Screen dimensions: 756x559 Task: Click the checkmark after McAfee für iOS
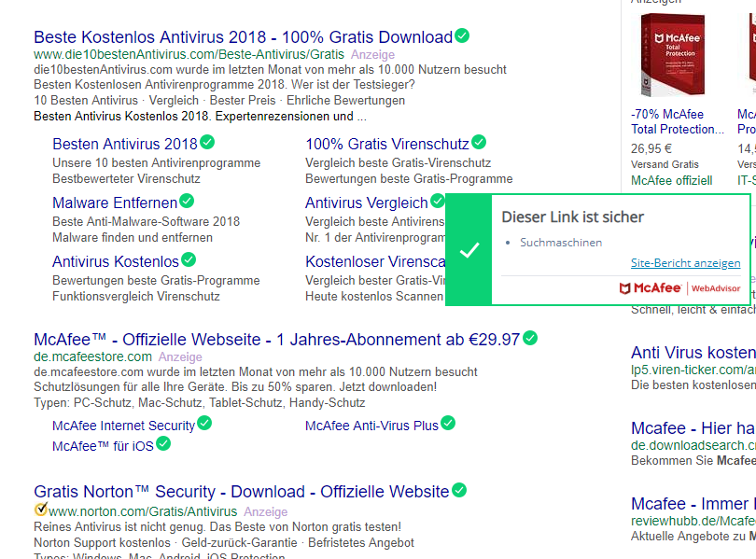point(163,444)
